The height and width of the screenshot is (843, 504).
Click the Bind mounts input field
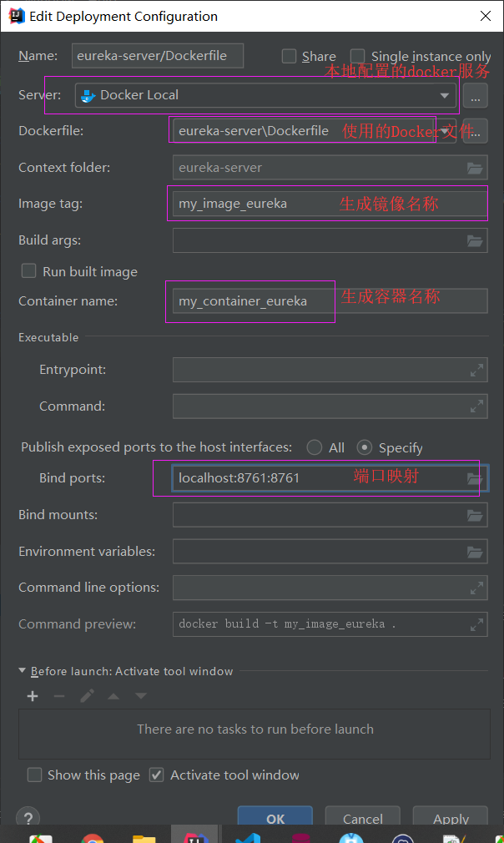(x=330, y=515)
